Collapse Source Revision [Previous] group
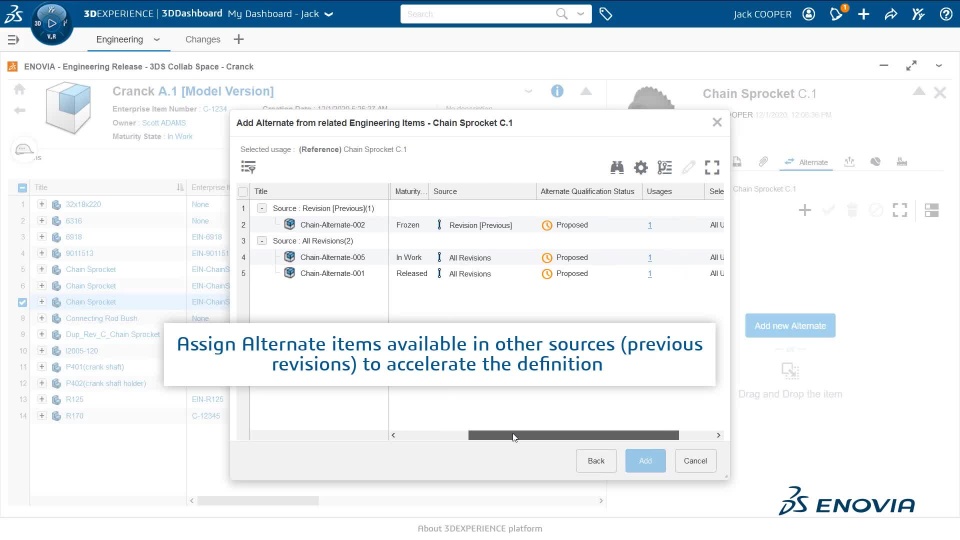Screen dimensions: 960x540 click(x=262, y=208)
